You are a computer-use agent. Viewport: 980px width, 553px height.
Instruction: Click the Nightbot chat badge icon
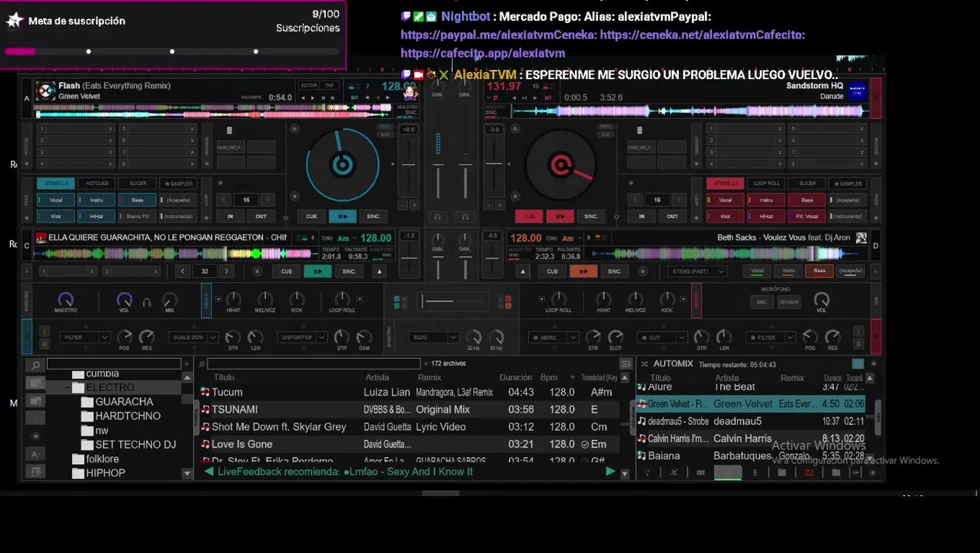(x=431, y=16)
